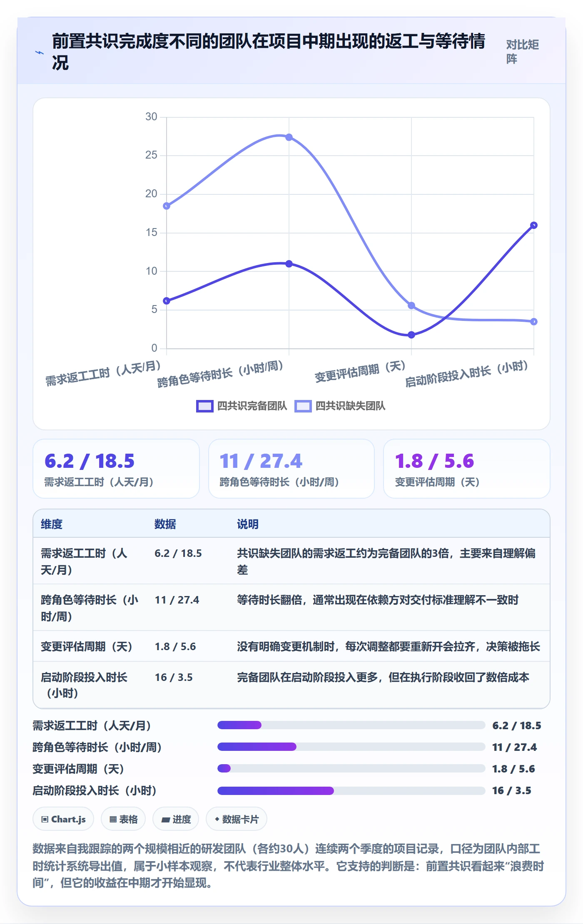The image size is (583, 924).
Task: Click the grid icon in 表格 tag
Action: pos(113,820)
